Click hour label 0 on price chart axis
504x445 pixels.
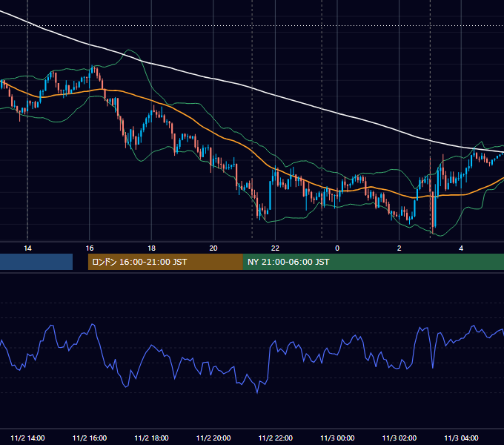tap(337, 248)
